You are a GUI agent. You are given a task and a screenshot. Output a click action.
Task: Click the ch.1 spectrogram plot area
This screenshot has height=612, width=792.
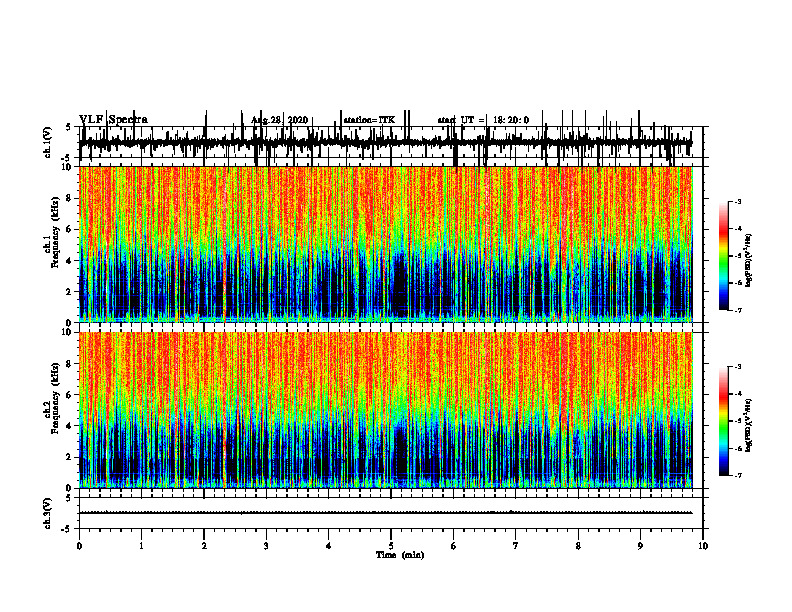pyautogui.click(x=385, y=244)
